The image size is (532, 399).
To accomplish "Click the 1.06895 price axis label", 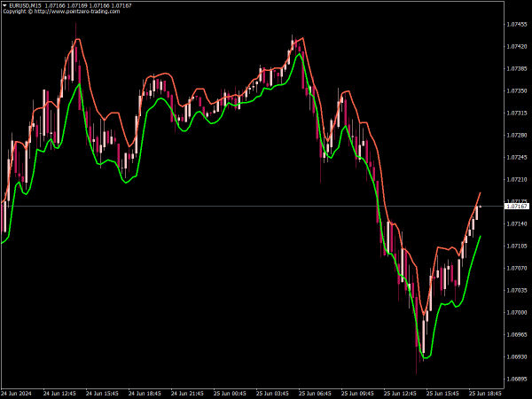I will pos(517,379).
